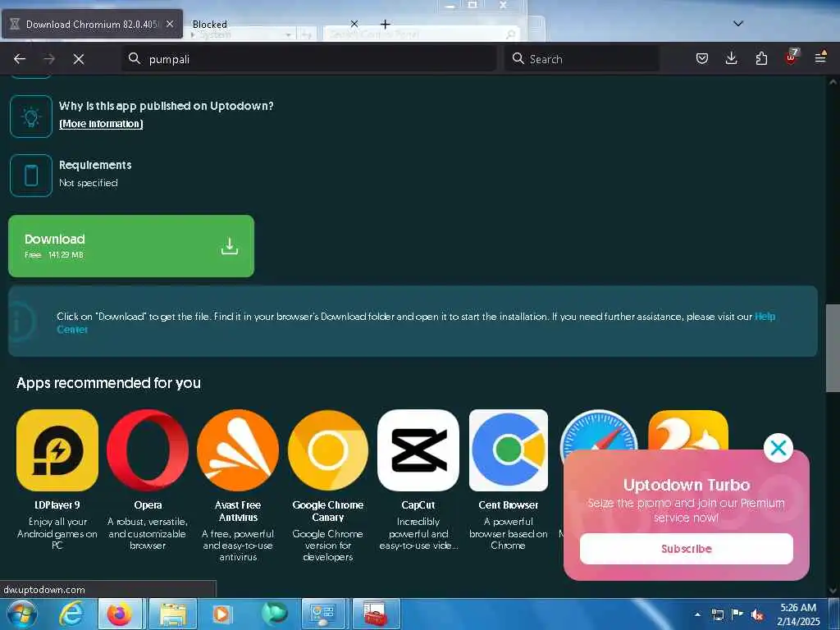This screenshot has width=840, height=630.
Task: Open the Windows Start button
Action: 22,614
